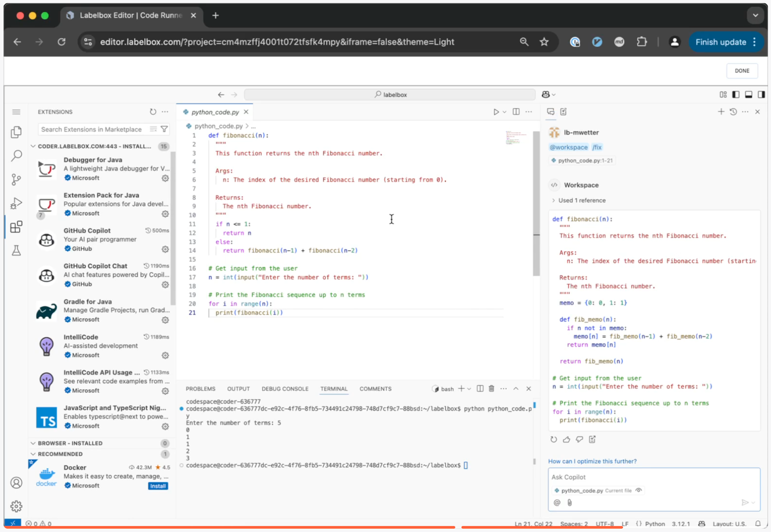This screenshot has width=771, height=532.
Task: Open the Explorer view in the activity bar
Action: point(16,132)
